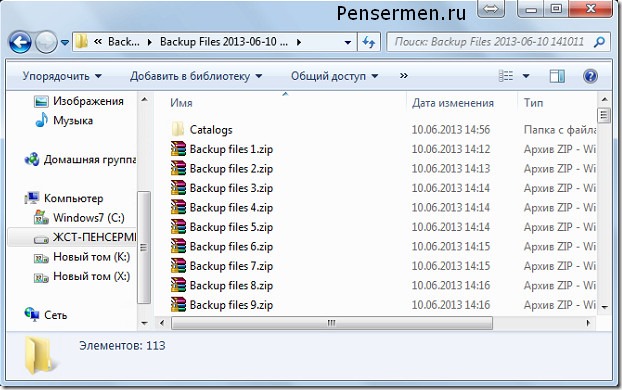Select Музыка in the navigation pane
Image resolution: width=622 pixels, height=390 pixels.
[x=73, y=120]
